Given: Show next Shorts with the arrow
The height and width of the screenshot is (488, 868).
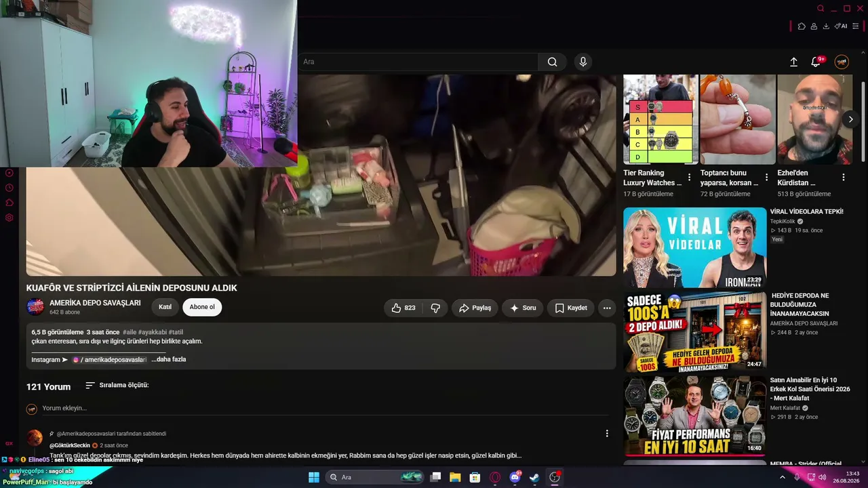Looking at the screenshot, I should pyautogui.click(x=850, y=119).
